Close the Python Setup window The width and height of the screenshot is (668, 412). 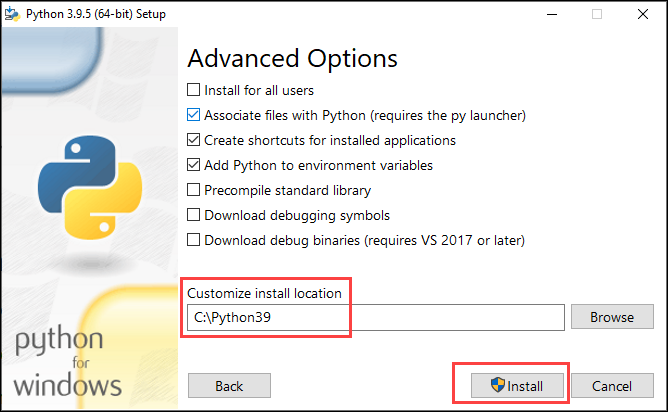[643, 14]
